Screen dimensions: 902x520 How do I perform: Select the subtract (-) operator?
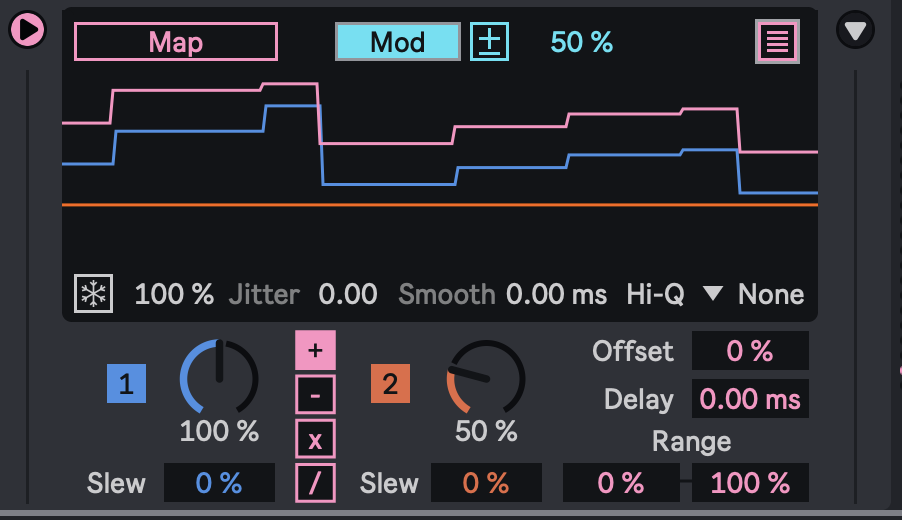[315, 395]
